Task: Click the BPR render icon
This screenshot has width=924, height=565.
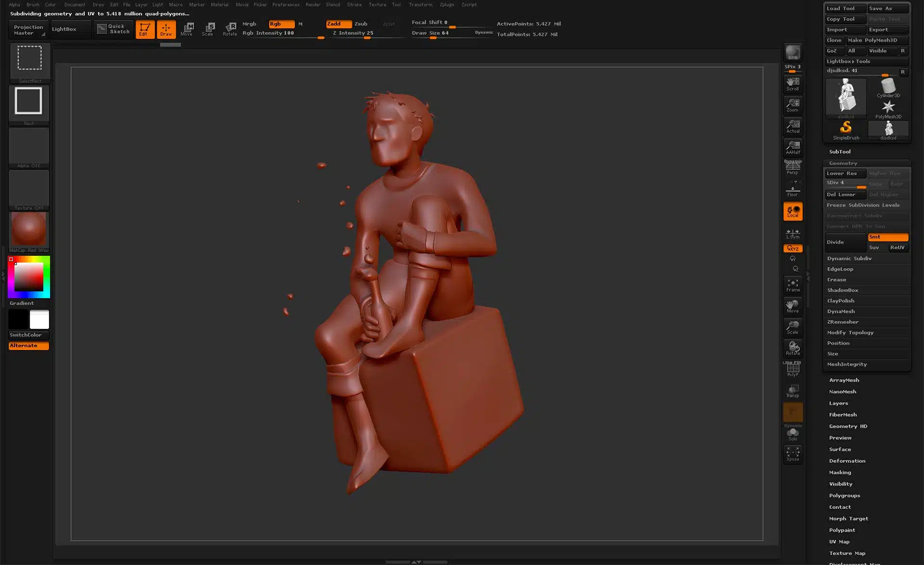Action: tap(793, 52)
